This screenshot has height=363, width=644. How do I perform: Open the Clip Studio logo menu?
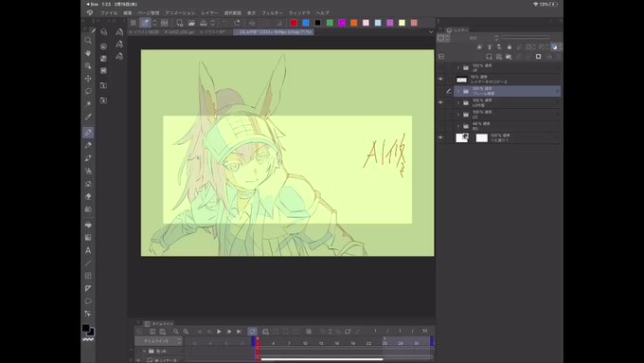click(90, 12)
